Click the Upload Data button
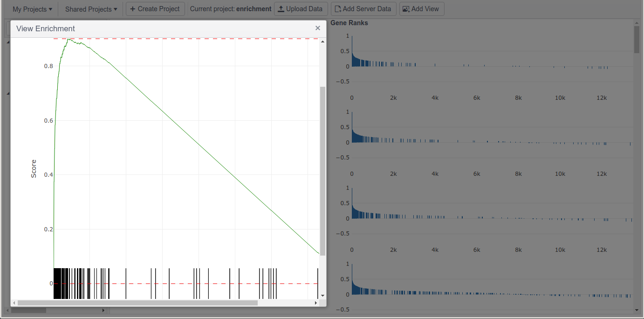The height and width of the screenshot is (319, 644). pos(301,8)
